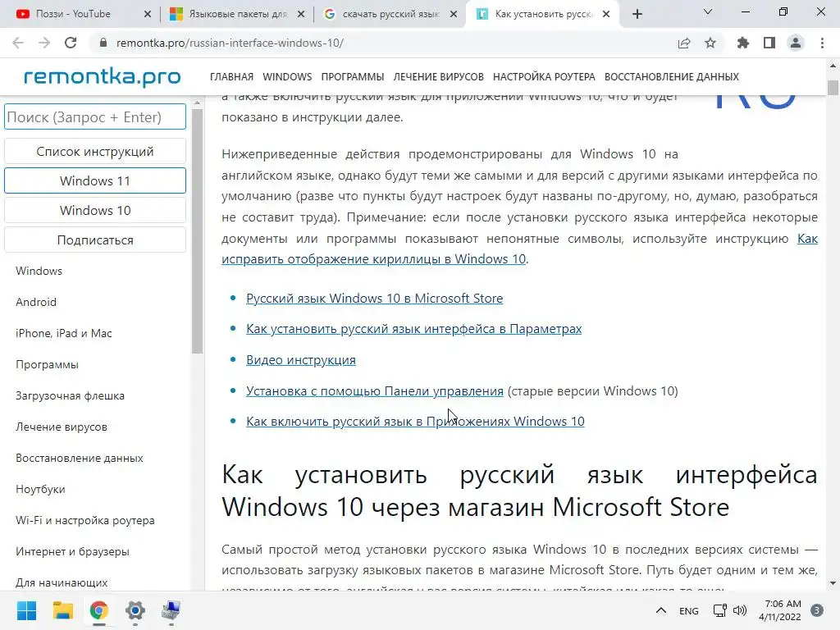
Task: Click the address bar URL
Action: 230,43
